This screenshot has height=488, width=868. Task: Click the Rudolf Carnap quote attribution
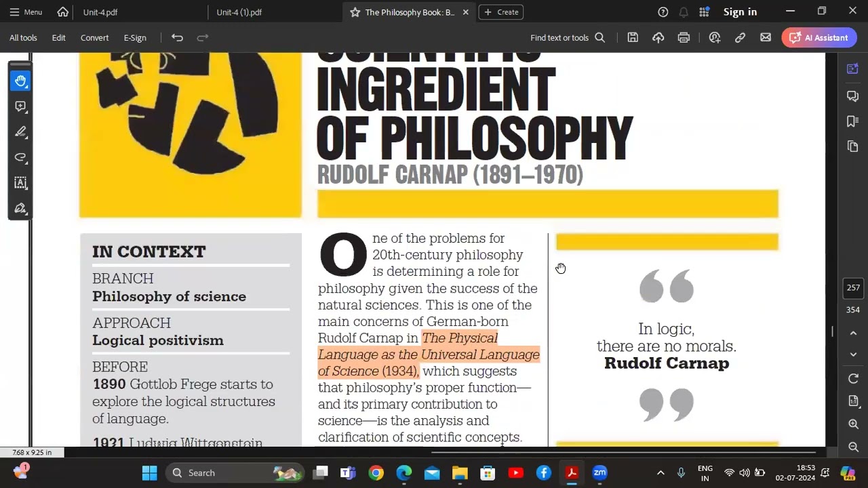pyautogui.click(x=667, y=363)
